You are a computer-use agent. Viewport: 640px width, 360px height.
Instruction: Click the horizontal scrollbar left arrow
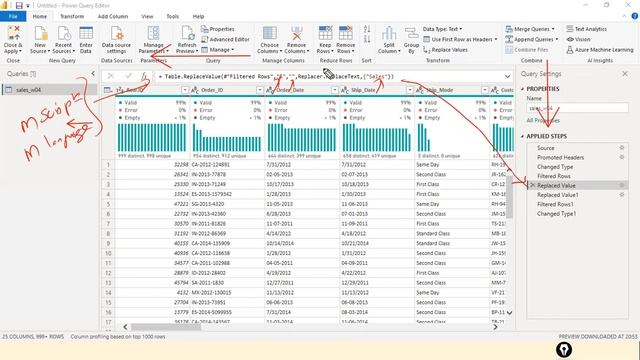(125, 327)
